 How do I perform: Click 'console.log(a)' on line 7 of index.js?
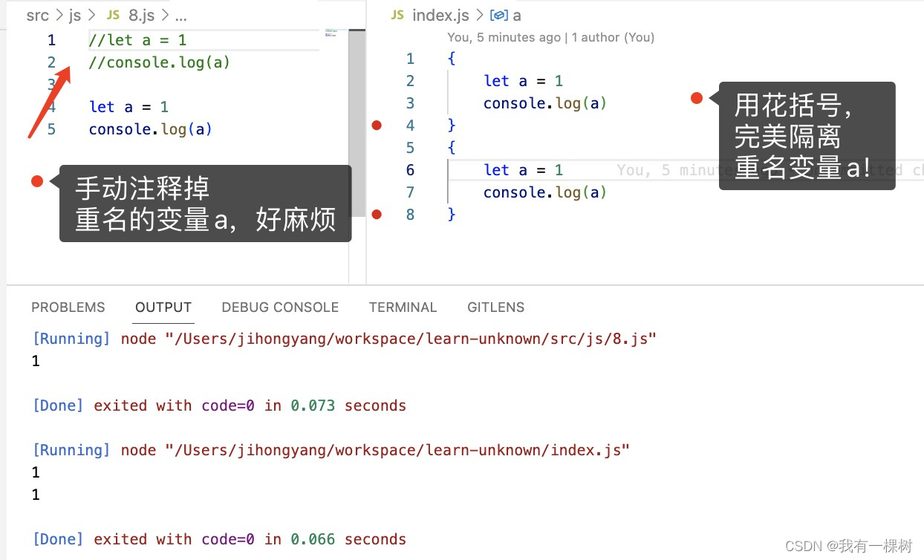coord(545,192)
